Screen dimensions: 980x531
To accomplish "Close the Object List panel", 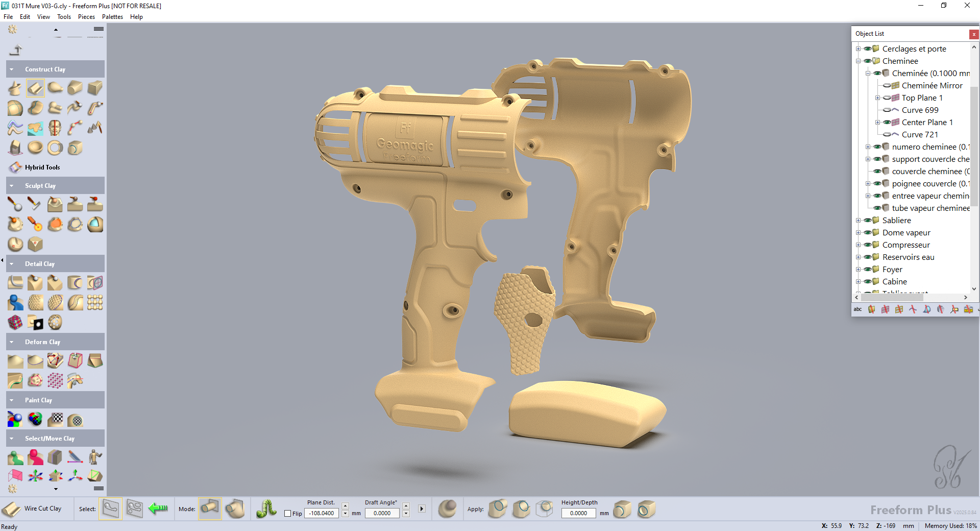I will [974, 34].
